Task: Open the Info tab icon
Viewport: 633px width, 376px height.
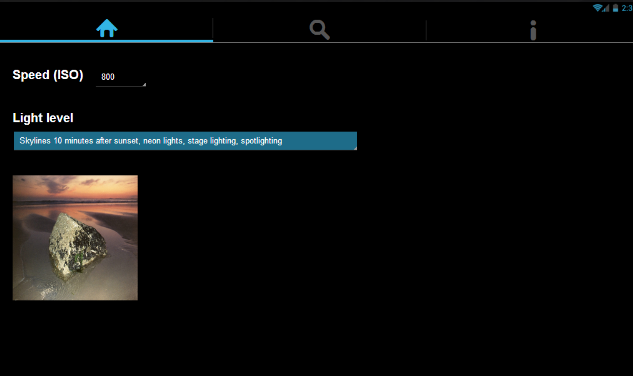Action: (533, 30)
